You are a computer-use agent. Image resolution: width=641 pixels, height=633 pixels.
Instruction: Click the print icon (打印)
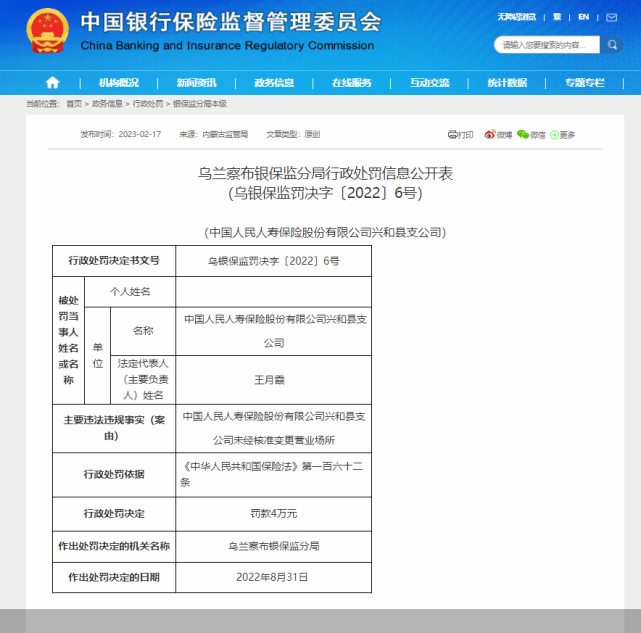(x=460, y=134)
